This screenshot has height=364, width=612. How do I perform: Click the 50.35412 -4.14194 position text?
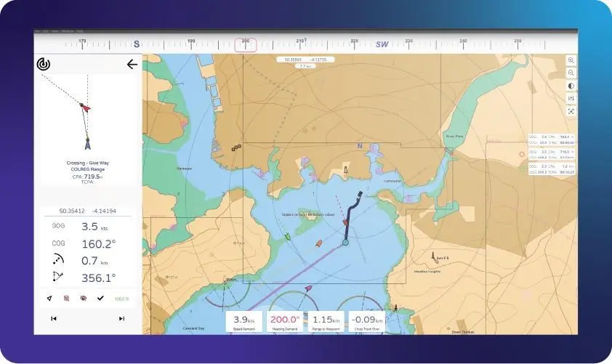tap(88, 211)
